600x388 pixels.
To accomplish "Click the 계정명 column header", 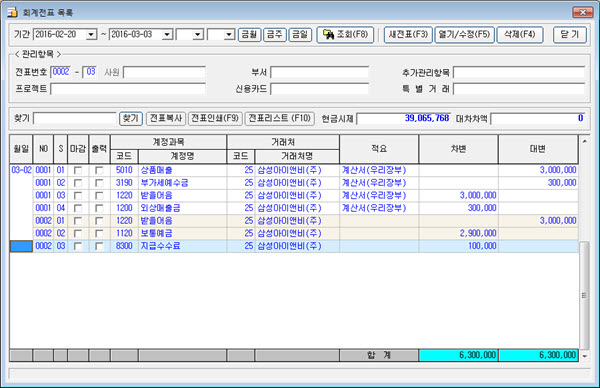I will (182, 157).
